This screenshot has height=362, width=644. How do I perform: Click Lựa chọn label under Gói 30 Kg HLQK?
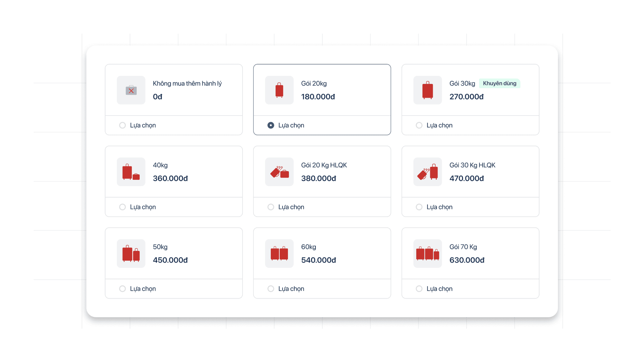tap(439, 207)
